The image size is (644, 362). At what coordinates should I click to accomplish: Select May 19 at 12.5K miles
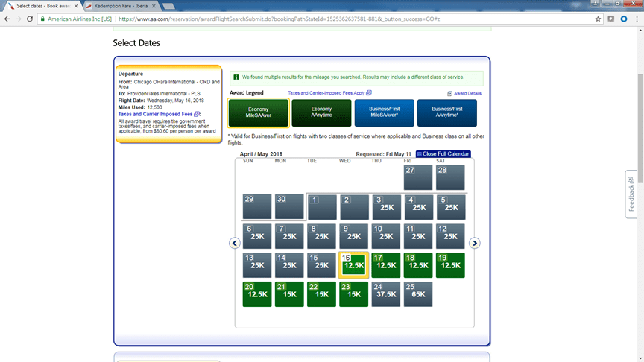point(450,265)
